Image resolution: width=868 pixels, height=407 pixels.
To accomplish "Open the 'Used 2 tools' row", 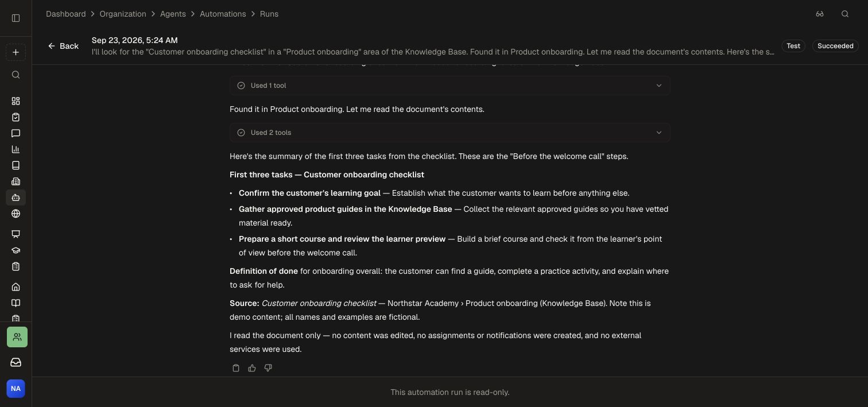I will (x=450, y=133).
